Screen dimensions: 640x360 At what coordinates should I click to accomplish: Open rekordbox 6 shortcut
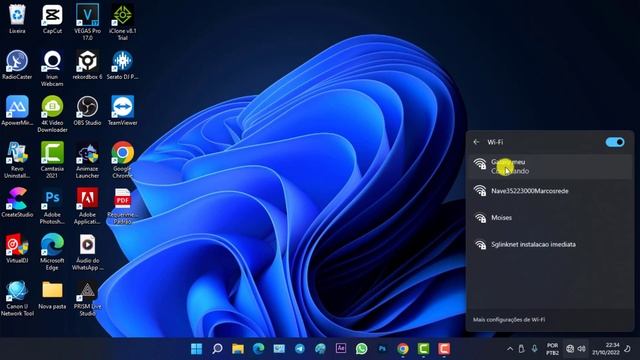click(87, 64)
